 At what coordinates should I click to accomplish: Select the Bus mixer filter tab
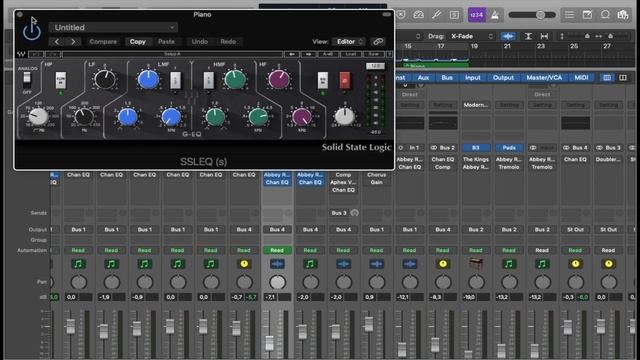click(447, 78)
